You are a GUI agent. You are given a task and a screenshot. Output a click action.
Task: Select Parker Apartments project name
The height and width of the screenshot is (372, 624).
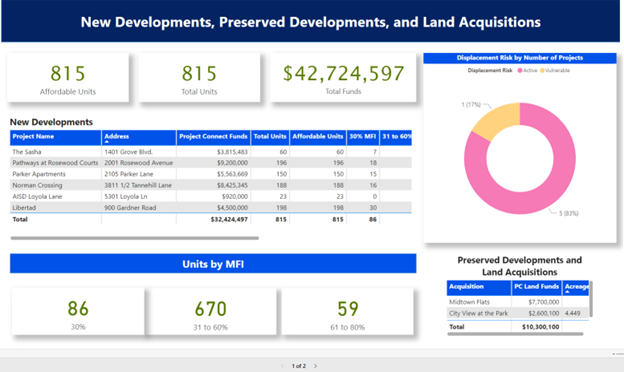click(39, 174)
